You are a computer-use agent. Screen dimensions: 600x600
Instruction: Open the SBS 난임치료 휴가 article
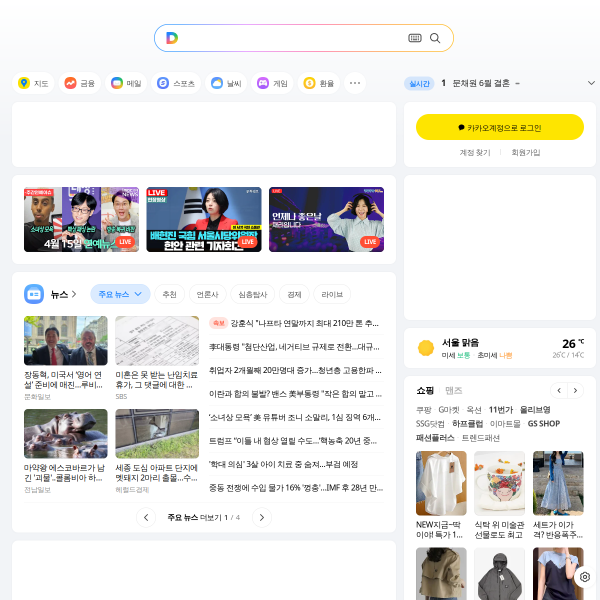(157, 358)
